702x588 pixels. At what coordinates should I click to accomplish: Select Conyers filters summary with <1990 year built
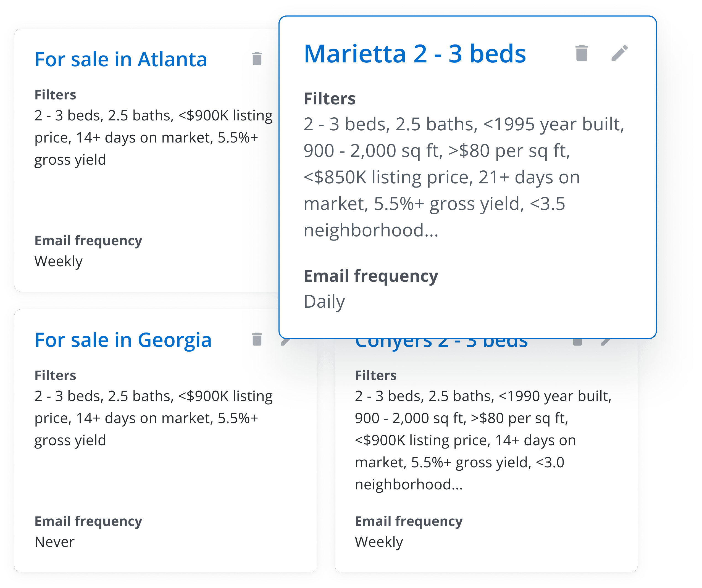tap(483, 440)
